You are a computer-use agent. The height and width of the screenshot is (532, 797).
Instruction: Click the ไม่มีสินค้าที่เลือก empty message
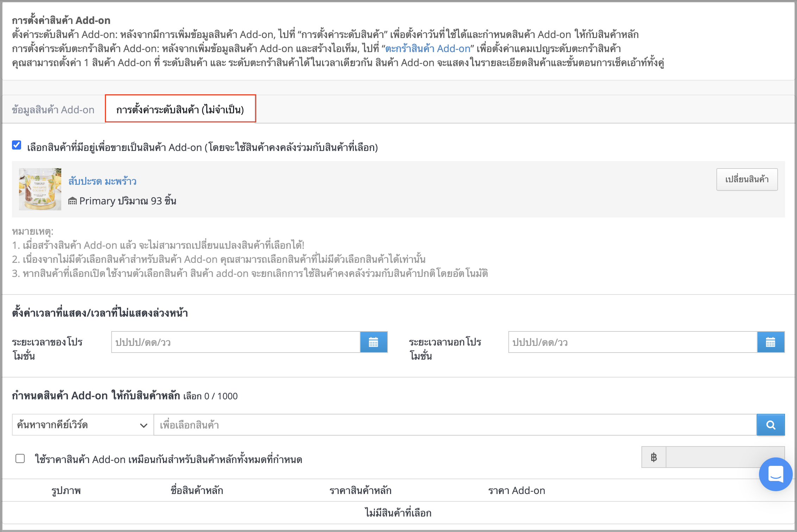point(398,513)
